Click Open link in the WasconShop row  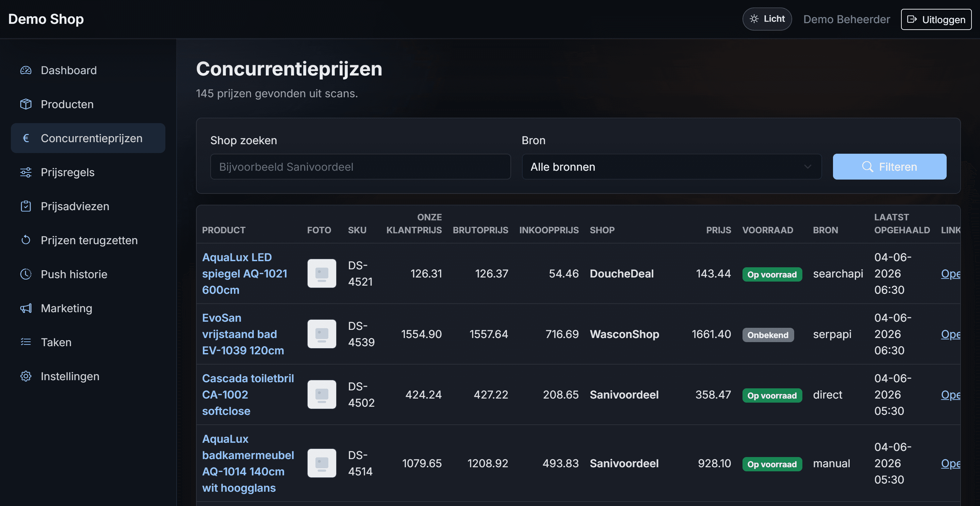[x=950, y=334]
